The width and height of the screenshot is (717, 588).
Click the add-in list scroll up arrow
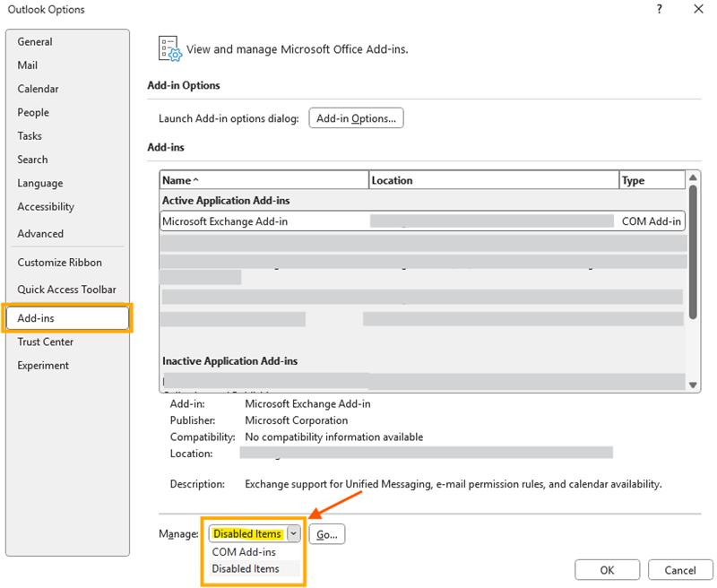(693, 177)
